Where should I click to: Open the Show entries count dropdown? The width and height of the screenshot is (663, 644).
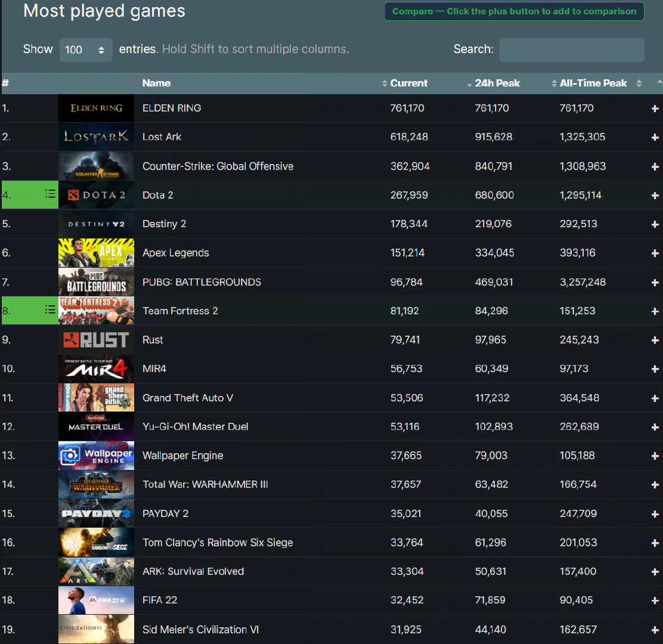click(x=86, y=50)
